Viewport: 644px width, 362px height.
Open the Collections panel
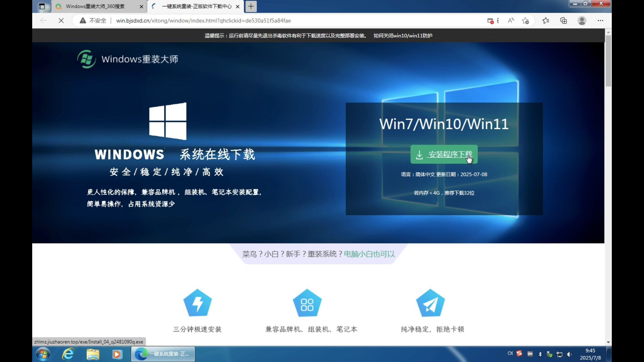[563, 20]
